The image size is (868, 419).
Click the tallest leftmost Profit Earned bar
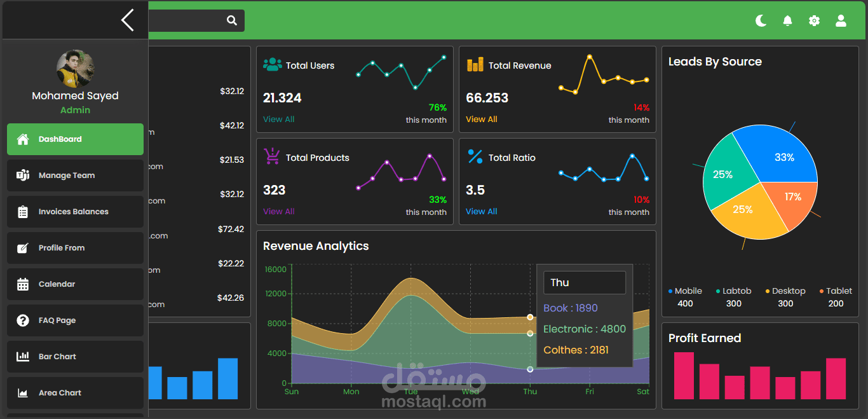[x=684, y=376]
